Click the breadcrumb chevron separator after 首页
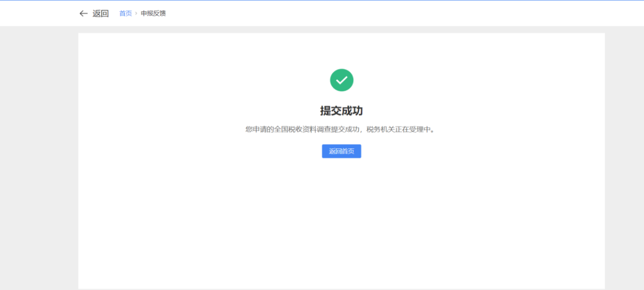 click(x=136, y=13)
